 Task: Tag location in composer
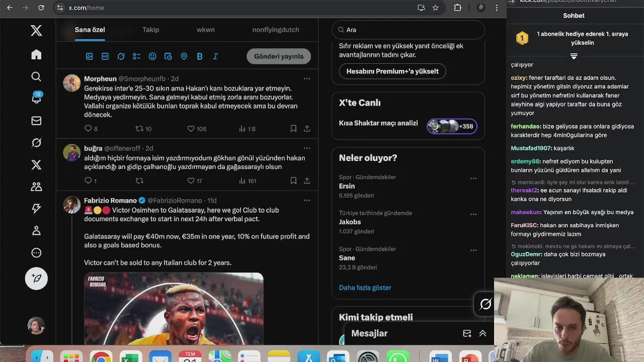(x=184, y=56)
